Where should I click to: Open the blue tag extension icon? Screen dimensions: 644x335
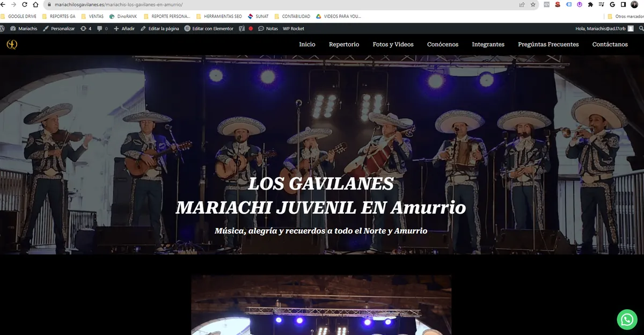coord(569,4)
